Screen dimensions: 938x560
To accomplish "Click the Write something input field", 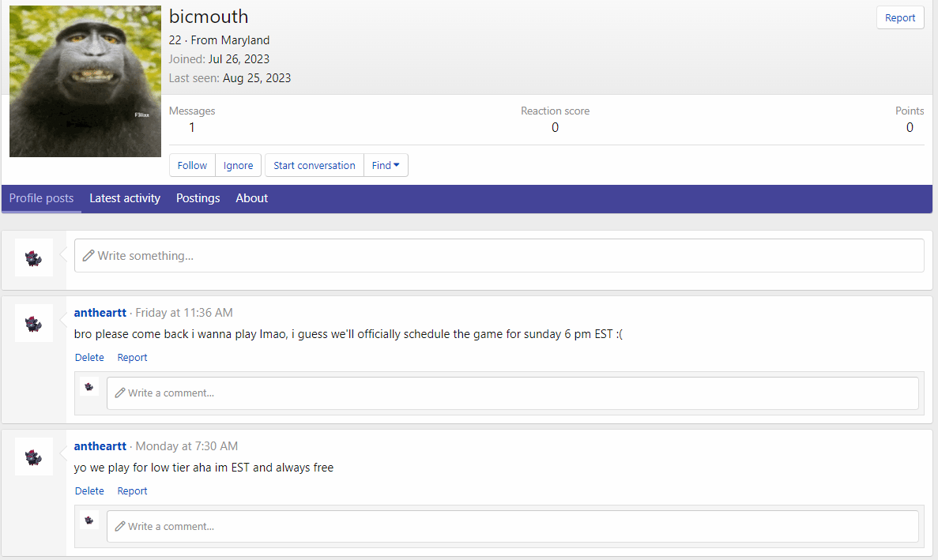I will click(499, 256).
